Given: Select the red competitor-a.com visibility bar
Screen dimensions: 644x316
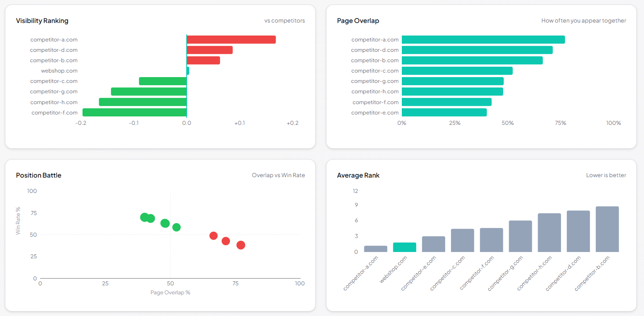Looking at the screenshot, I should 230,39.
